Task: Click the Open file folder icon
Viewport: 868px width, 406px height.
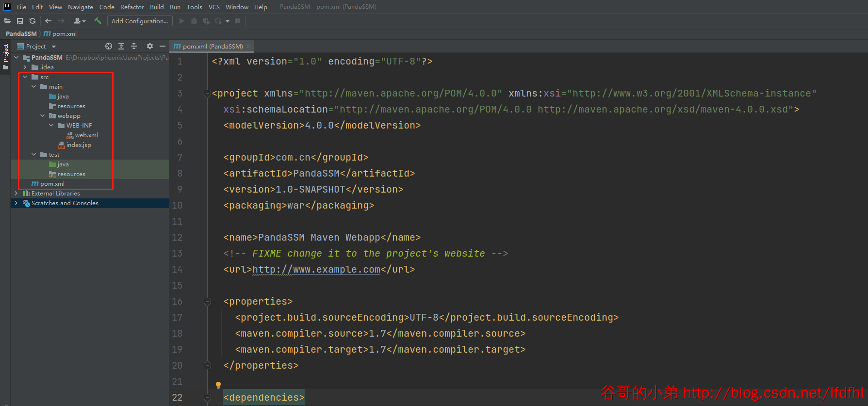Action: coord(7,21)
